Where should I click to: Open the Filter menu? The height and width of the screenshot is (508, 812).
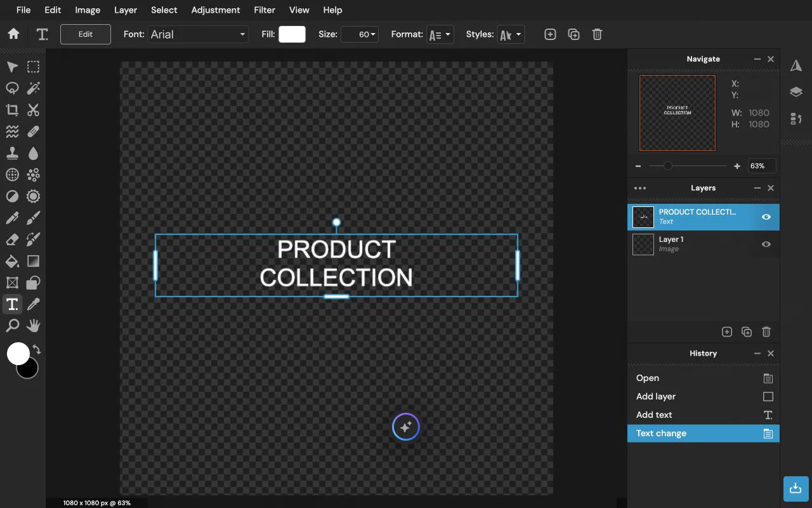pos(265,10)
